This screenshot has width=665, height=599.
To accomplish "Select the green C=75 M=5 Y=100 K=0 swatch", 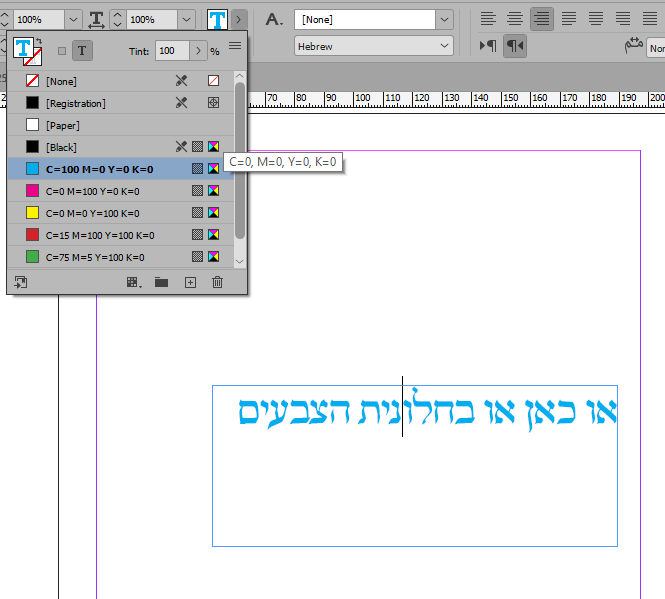I will pyautogui.click(x=121, y=257).
